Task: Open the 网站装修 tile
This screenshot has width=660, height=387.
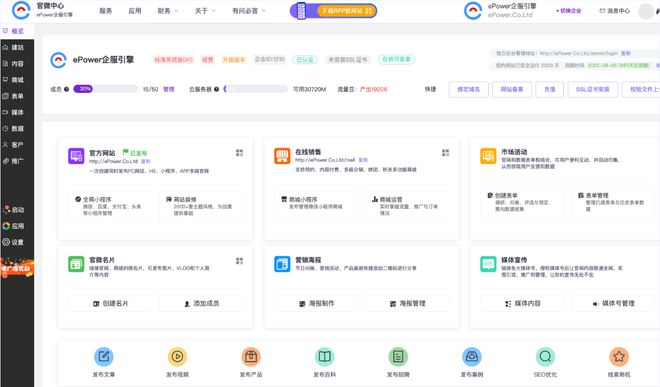Action: (201, 207)
